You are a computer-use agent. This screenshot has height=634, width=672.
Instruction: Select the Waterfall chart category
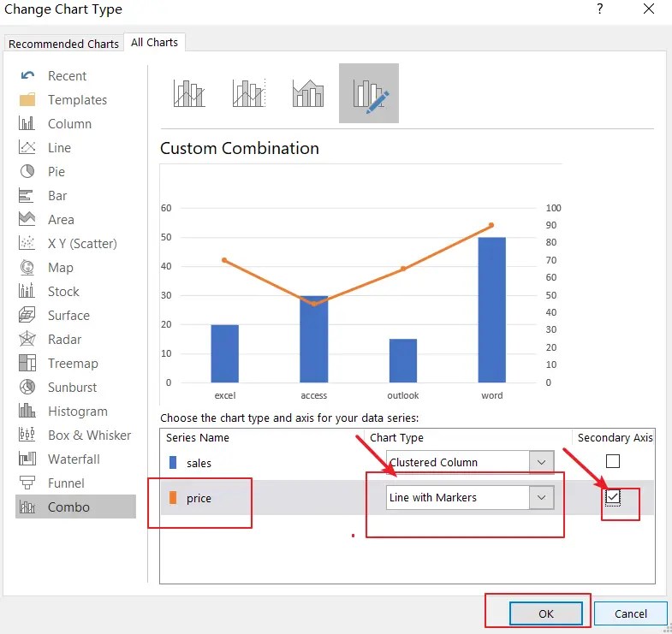pos(74,459)
